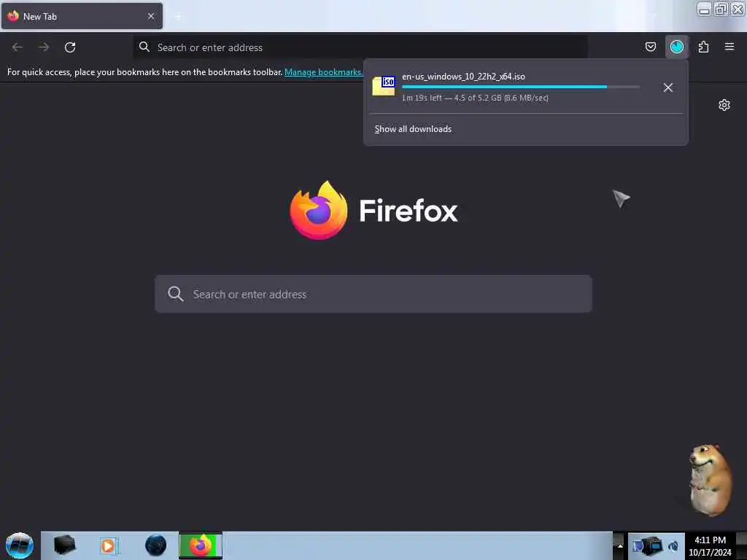Screen dimensions: 747x560
Task: Focus the URL bar address field
Action: pos(360,47)
